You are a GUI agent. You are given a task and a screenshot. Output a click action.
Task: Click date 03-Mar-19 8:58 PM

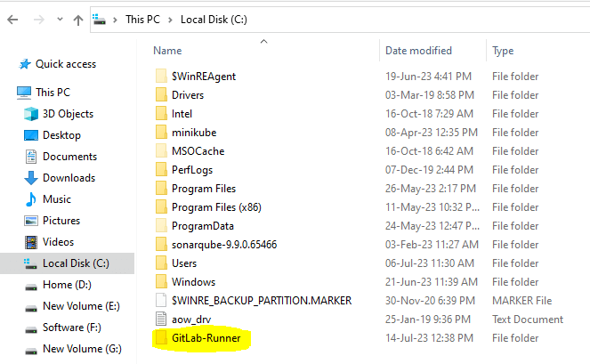[x=429, y=95]
